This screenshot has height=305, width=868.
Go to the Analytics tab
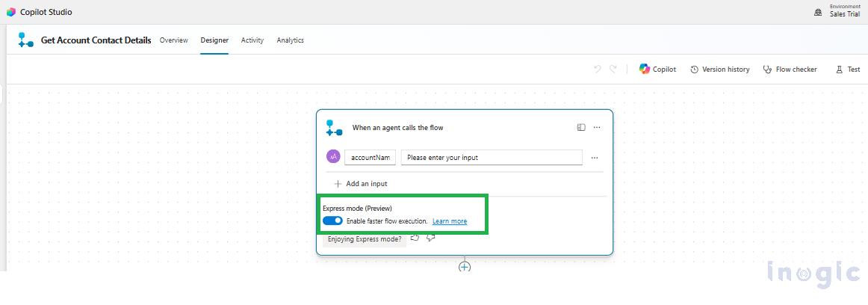coord(290,40)
